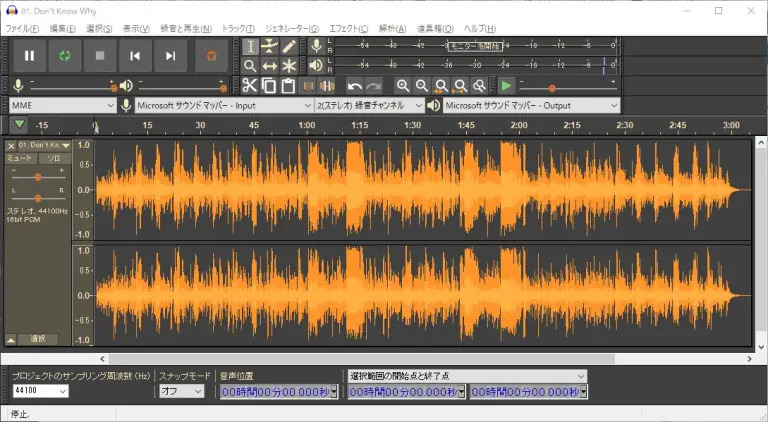
Task: Click the Zoom In icon
Action: (x=403, y=86)
